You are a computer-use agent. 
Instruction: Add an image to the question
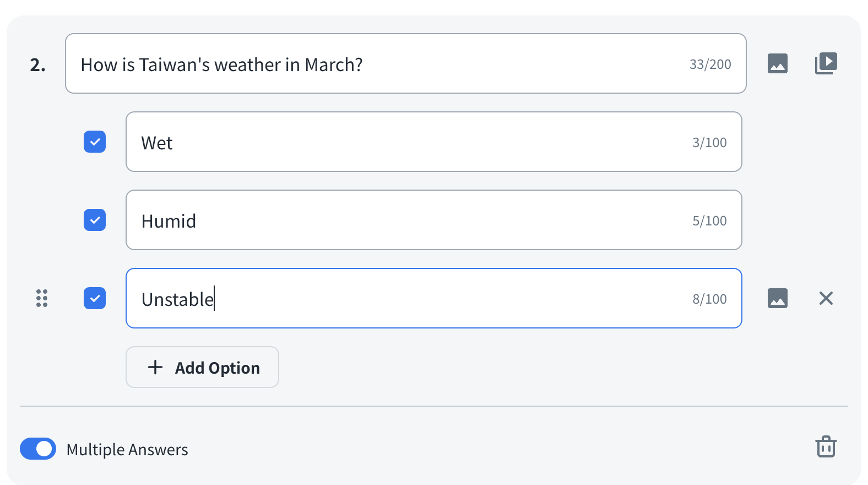tap(777, 63)
